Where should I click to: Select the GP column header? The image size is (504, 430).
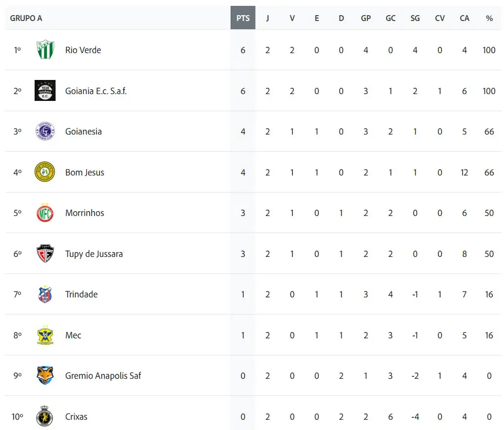pos(366,19)
